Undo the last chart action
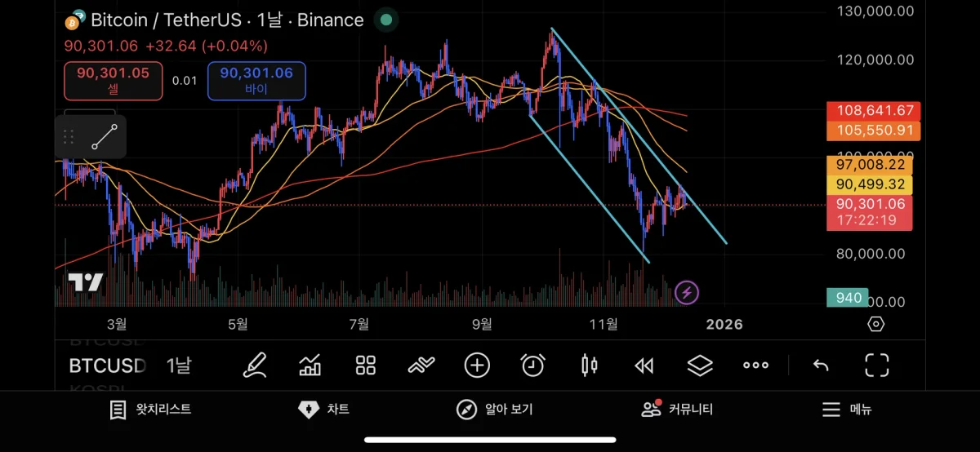 tap(821, 365)
